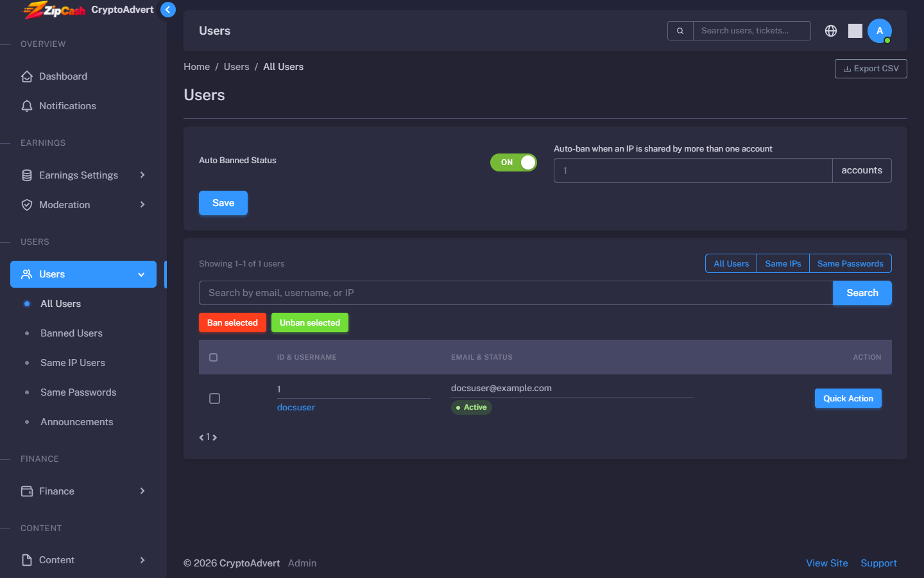
Task: Click the green Unban selected button
Action: tap(310, 322)
